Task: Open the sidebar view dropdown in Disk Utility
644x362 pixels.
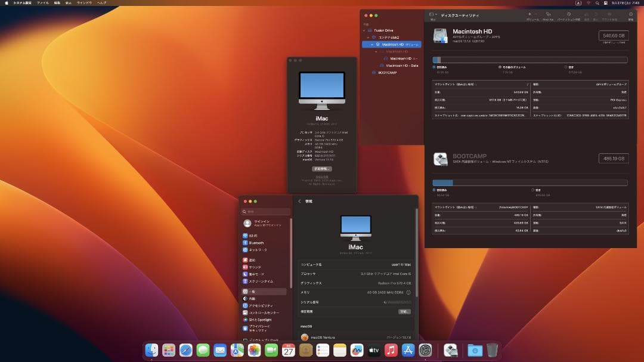Action: pyautogui.click(x=432, y=13)
